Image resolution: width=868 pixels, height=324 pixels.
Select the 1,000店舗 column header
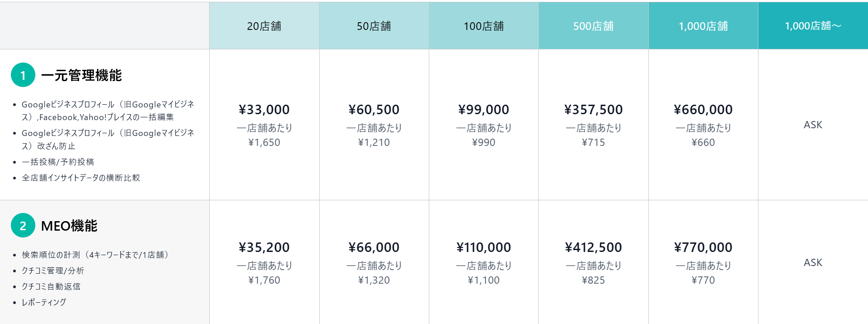[703, 26]
